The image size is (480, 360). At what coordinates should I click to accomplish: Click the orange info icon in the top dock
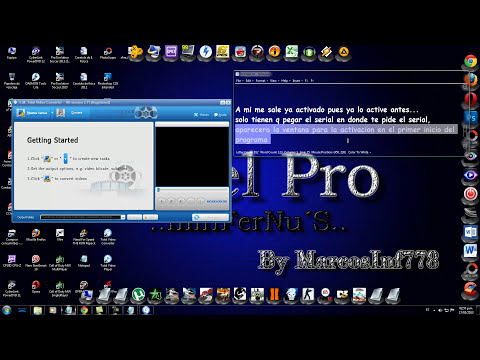(x=274, y=52)
